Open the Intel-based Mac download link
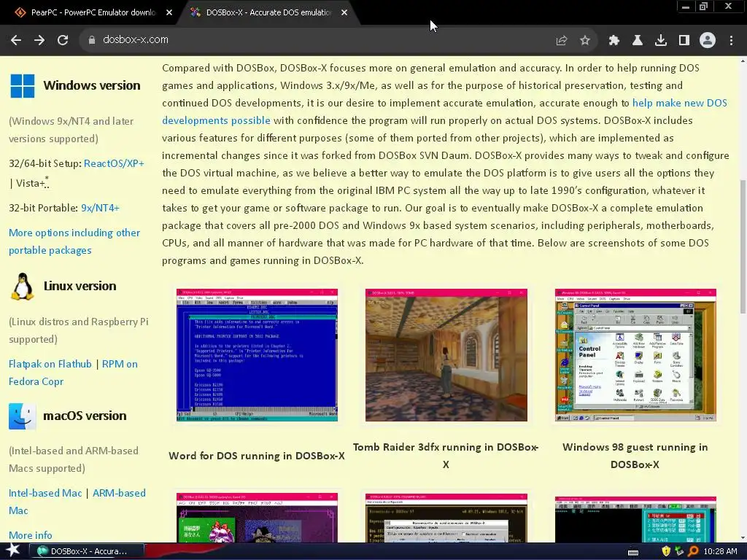 click(45, 493)
